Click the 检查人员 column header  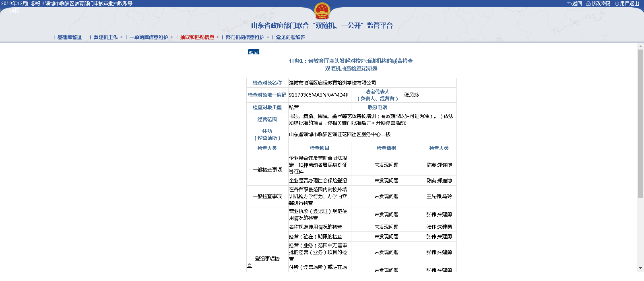439,148
